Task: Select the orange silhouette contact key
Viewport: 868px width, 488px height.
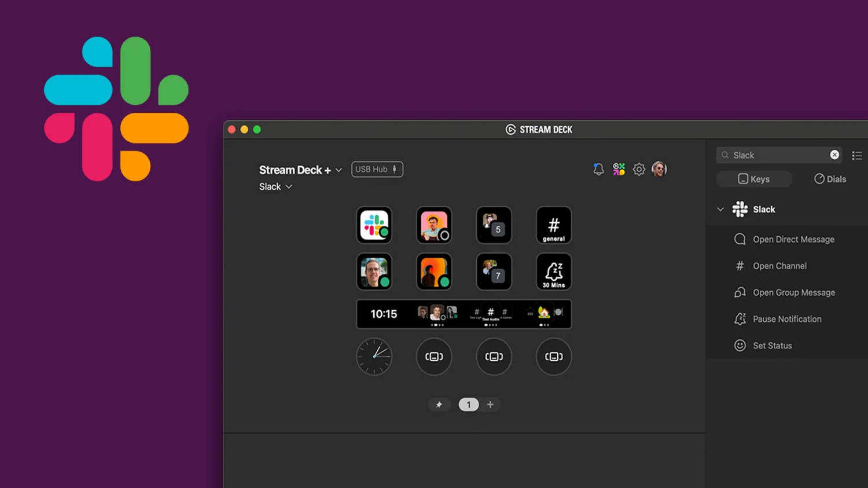Action: click(434, 271)
